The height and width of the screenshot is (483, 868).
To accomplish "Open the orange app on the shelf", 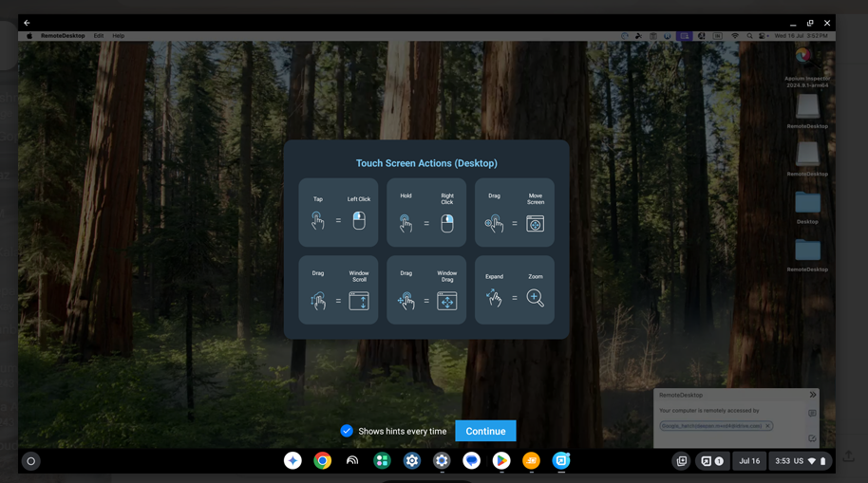I will pos(531,460).
